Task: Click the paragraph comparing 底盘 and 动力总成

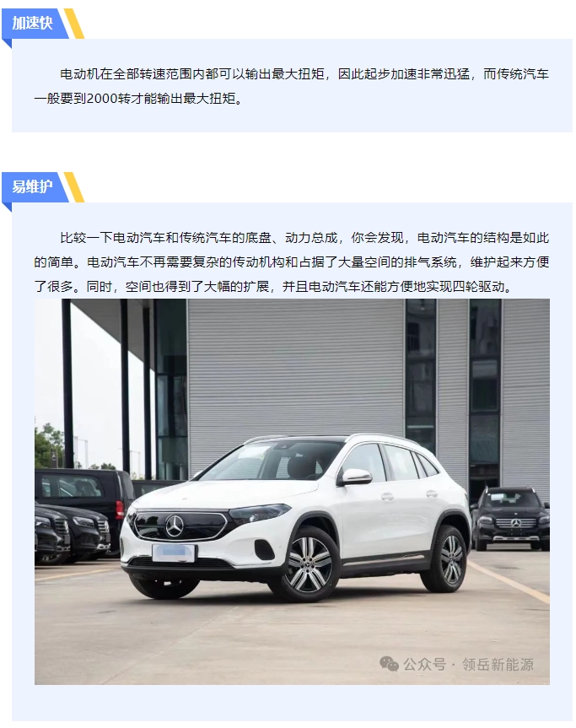Action: [x=292, y=262]
